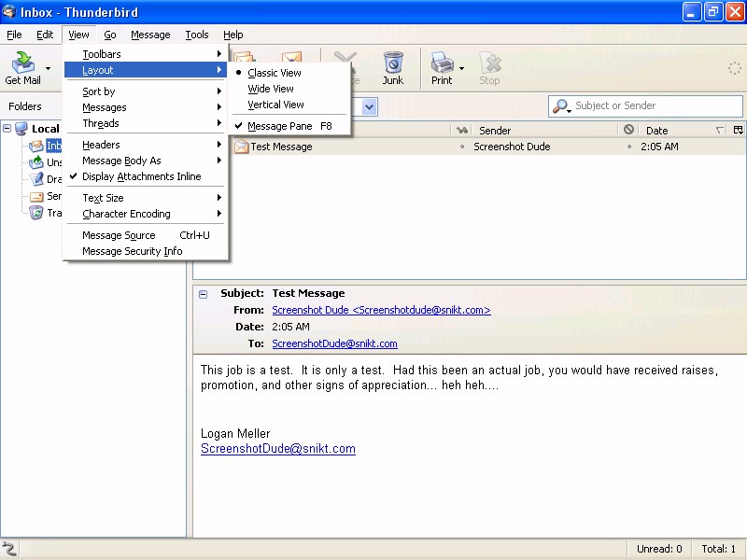Expand the Messages submenu
The height and width of the screenshot is (560, 747).
click(x=146, y=107)
